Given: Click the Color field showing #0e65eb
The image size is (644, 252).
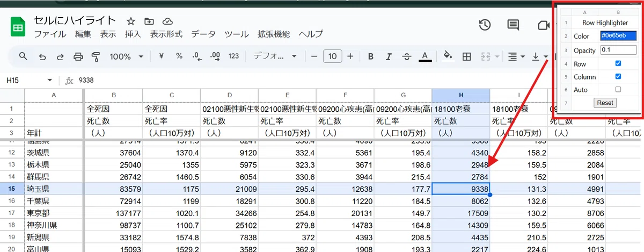Looking at the screenshot, I should click(x=618, y=36).
